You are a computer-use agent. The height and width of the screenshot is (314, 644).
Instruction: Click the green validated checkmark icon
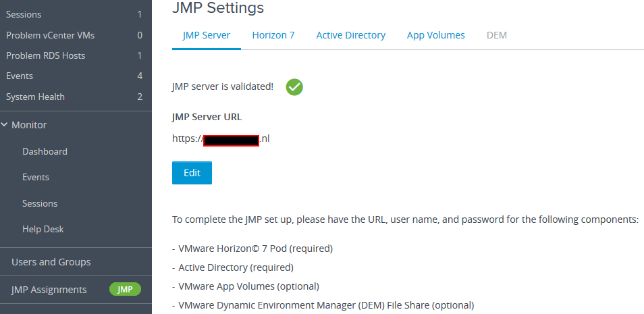tap(294, 87)
